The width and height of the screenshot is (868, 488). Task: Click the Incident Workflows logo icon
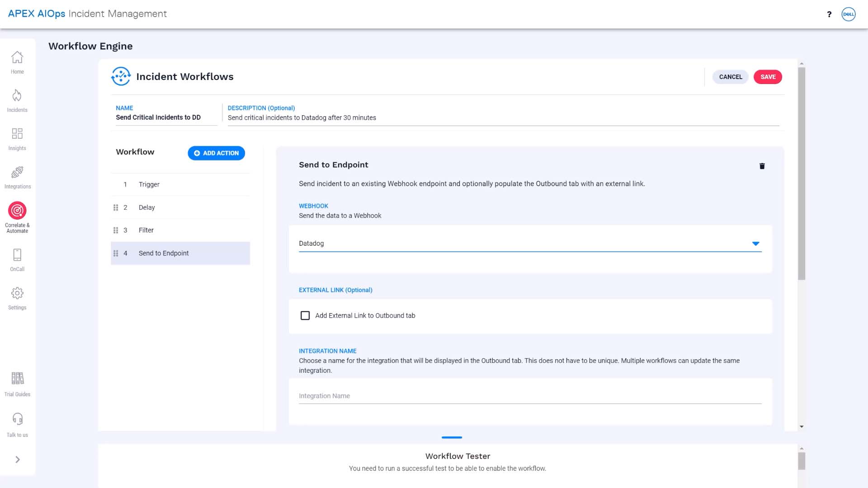pos(121,76)
